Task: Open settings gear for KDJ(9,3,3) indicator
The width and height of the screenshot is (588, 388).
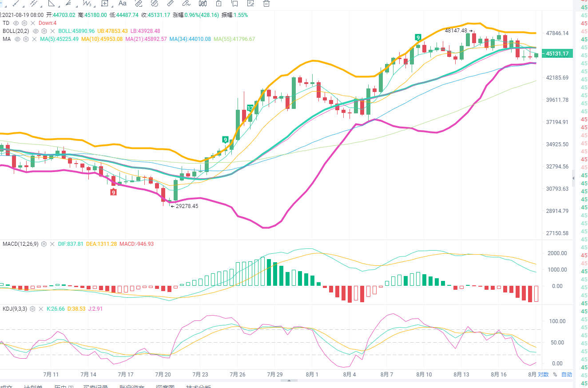Action: tap(32, 308)
